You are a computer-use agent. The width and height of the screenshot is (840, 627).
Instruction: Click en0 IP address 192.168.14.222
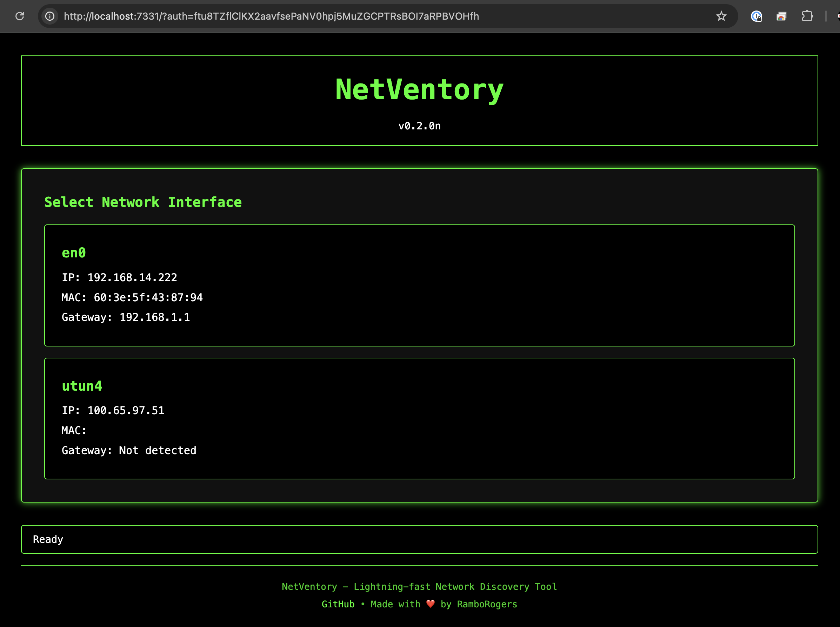[119, 277]
